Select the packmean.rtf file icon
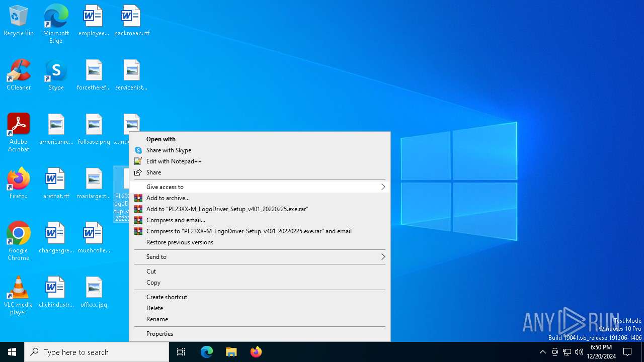Viewport: 644px width, 362px height. tap(131, 21)
